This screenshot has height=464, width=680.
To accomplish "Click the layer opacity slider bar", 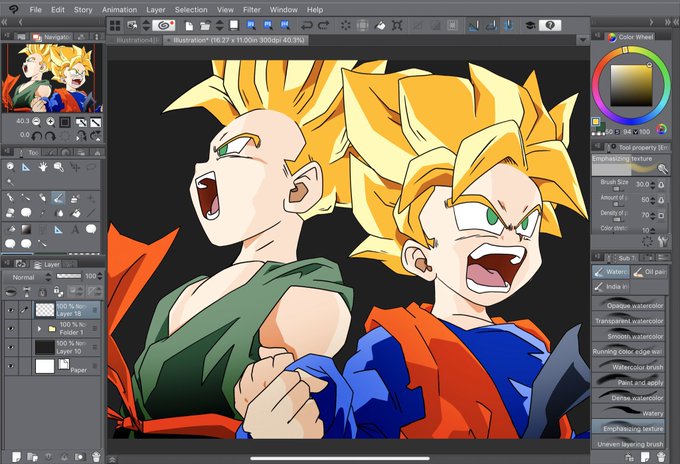I will [69, 276].
